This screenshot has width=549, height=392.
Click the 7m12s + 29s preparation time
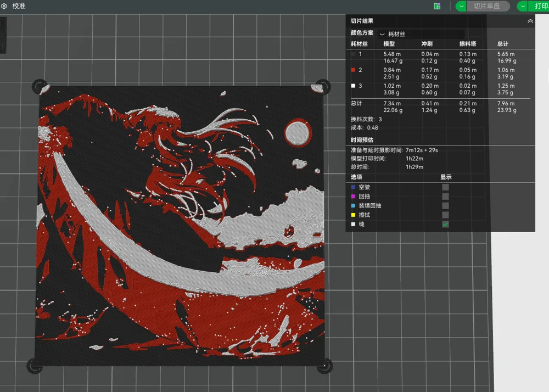(x=422, y=150)
